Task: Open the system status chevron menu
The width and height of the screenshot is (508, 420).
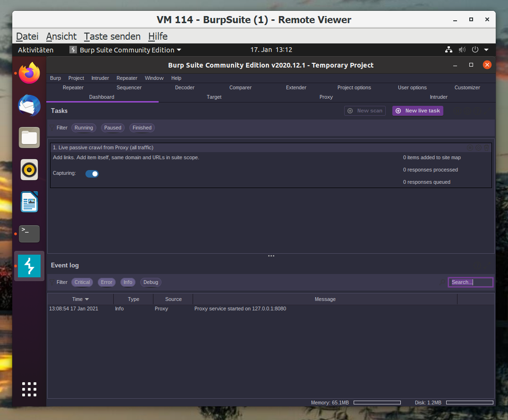Action: pyautogui.click(x=486, y=50)
